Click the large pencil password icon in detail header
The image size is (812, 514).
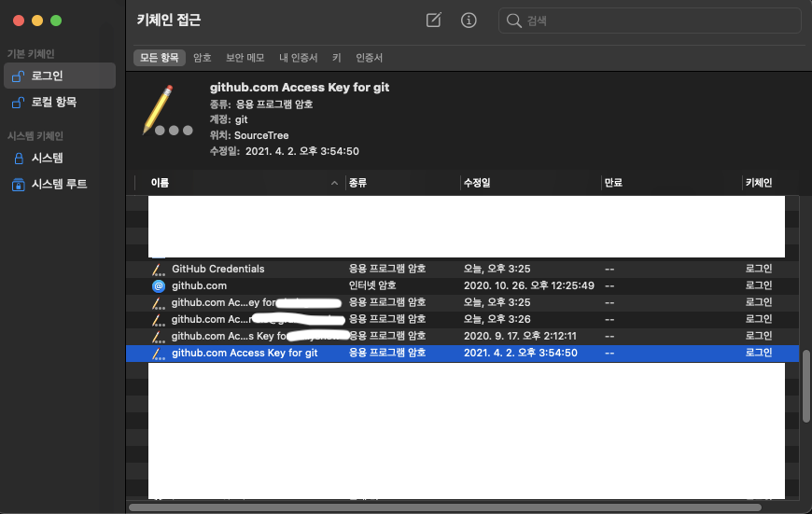pos(167,111)
